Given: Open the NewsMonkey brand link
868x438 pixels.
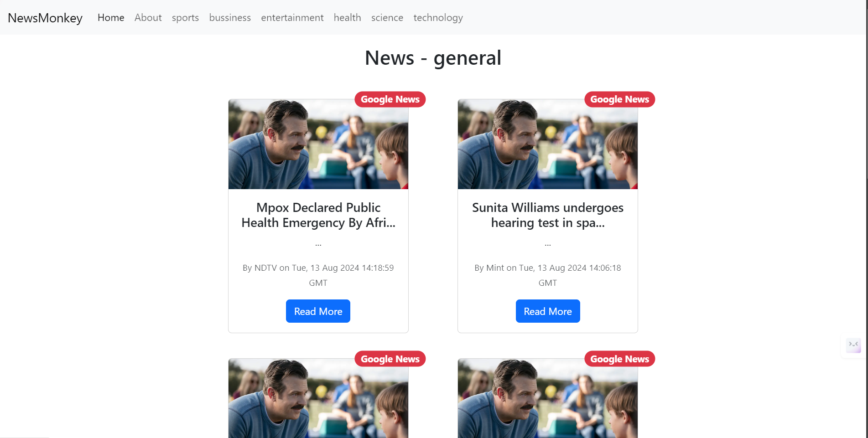Looking at the screenshot, I should click(x=45, y=18).
